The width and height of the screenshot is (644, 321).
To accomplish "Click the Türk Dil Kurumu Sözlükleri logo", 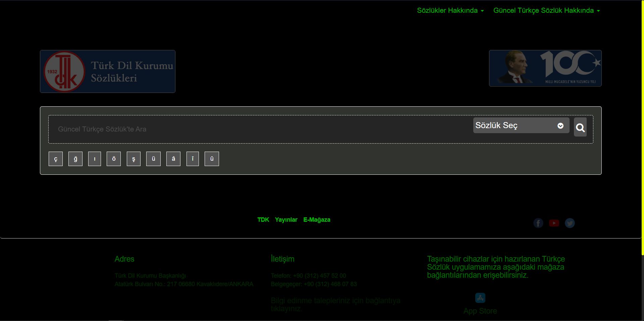I will [x=108, y=71].
